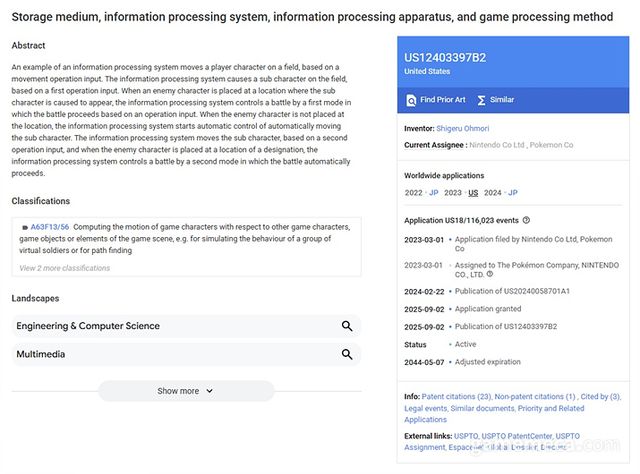Search the Multimedia landscape magnifier

click(x=347, y=354)
